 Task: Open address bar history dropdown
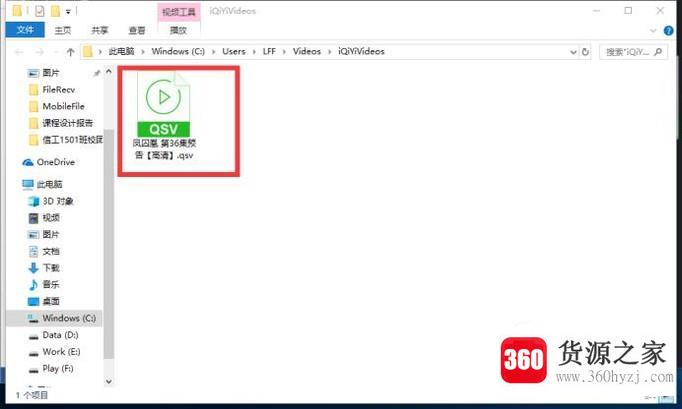[x=573, y=52]
